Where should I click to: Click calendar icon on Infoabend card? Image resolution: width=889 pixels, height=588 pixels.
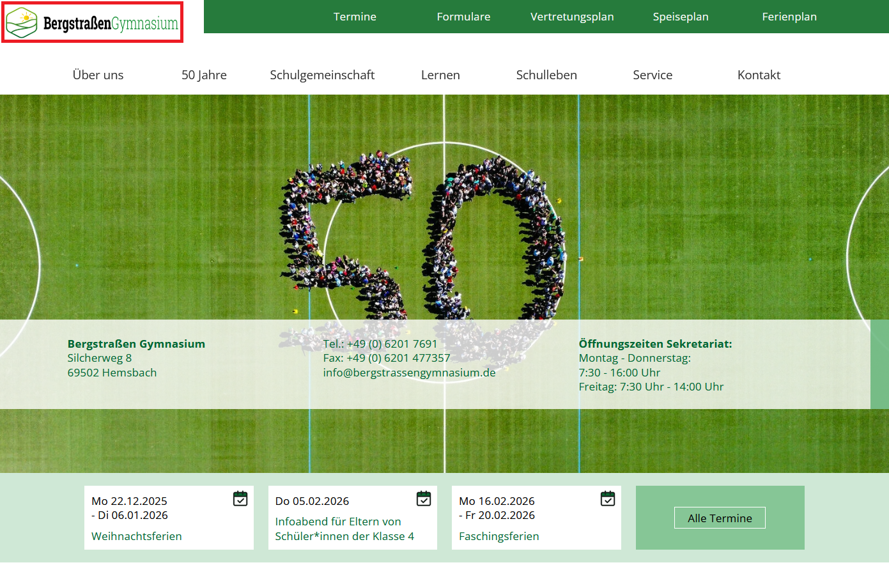424,499
